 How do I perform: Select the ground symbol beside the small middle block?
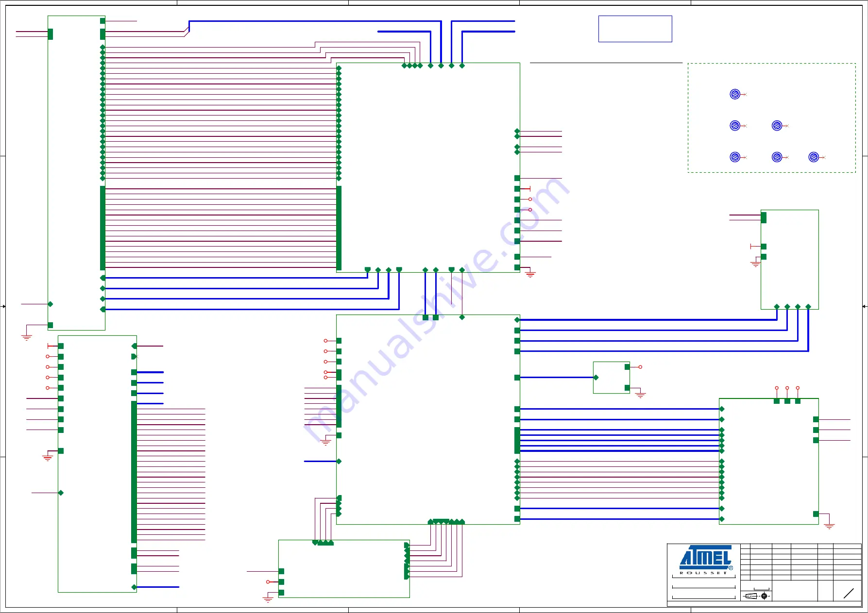coord(641,395)
